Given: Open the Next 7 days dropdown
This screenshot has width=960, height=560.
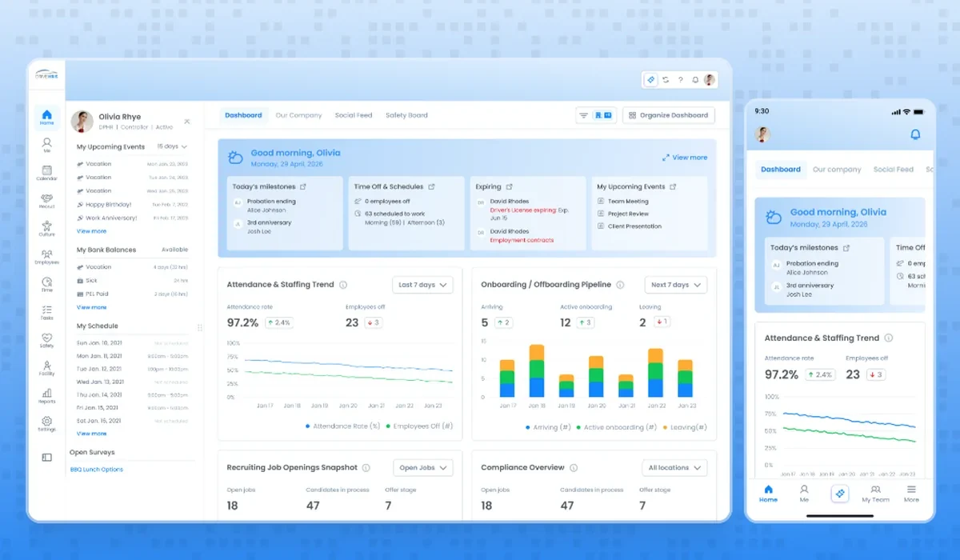Looking at the screenshot, I should (x=676, y=285).
